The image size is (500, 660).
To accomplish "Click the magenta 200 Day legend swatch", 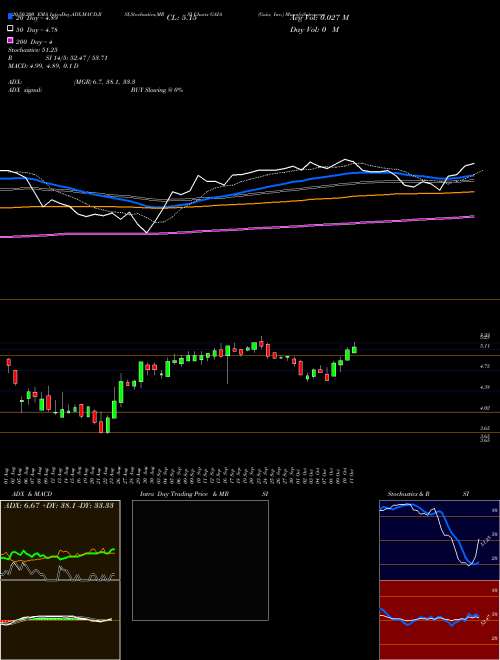I will click(11, 41).
